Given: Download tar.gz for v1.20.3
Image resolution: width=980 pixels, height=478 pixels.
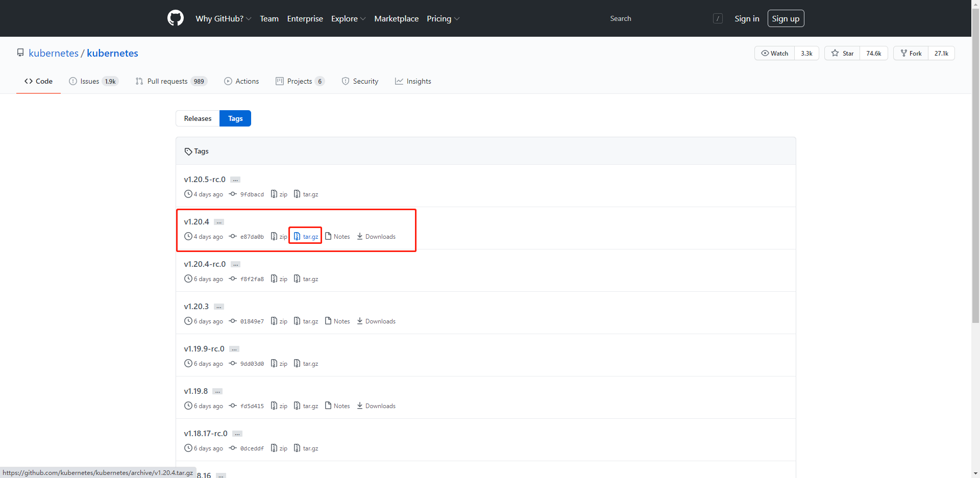Looking at the screenshot, I should click(306, 321).
